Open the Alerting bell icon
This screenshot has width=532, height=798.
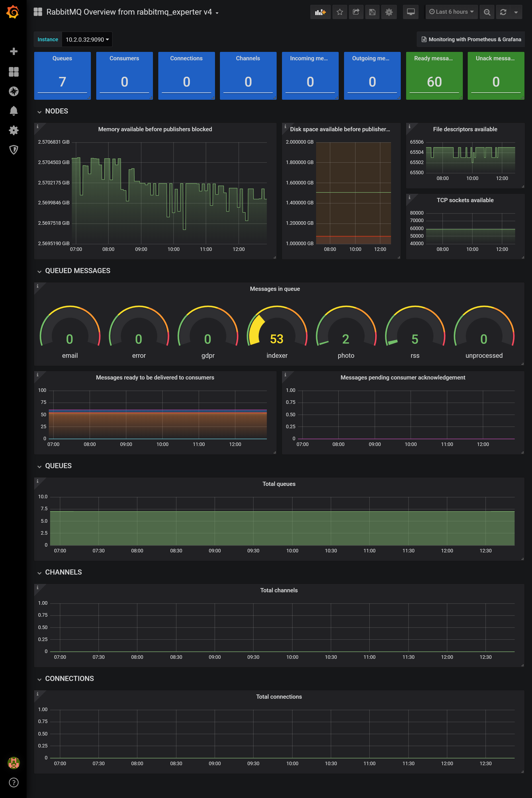(14, 111)
